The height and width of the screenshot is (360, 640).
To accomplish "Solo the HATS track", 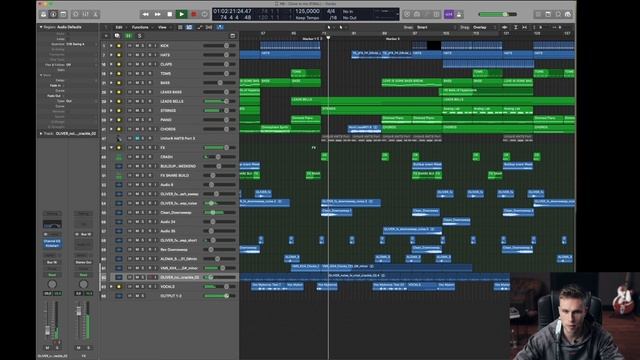I will 142,55.
